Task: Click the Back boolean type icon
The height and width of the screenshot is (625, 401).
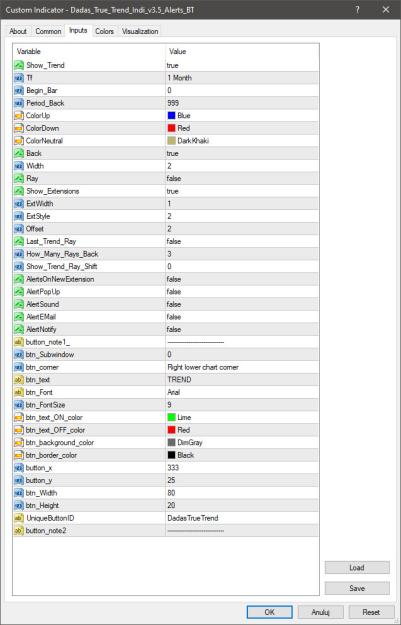Action: (x=19, y=153)
